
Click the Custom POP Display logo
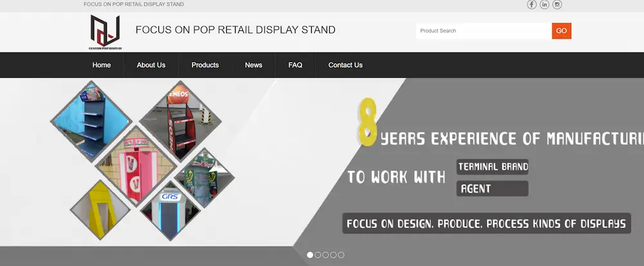(105, 32)
